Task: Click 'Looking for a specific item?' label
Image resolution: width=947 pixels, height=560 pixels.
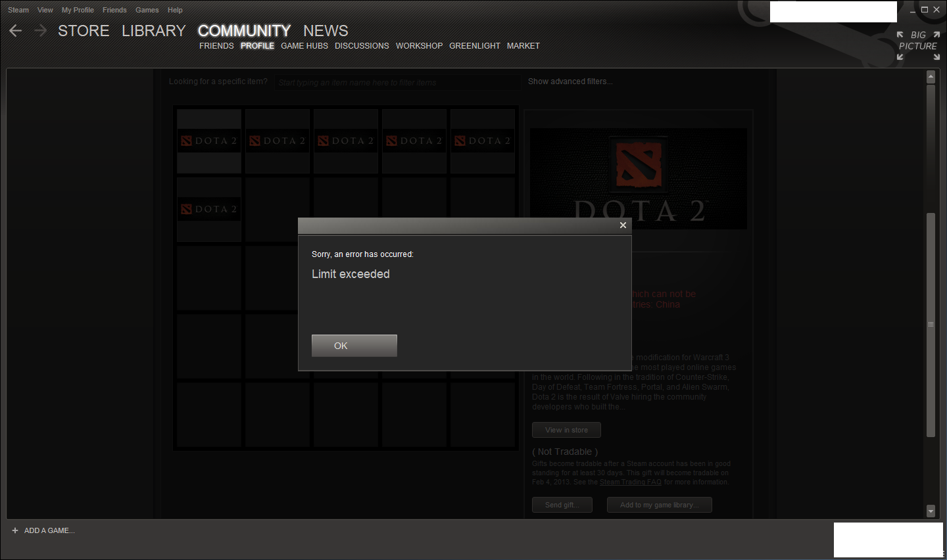Action: [x=218, y=82]
